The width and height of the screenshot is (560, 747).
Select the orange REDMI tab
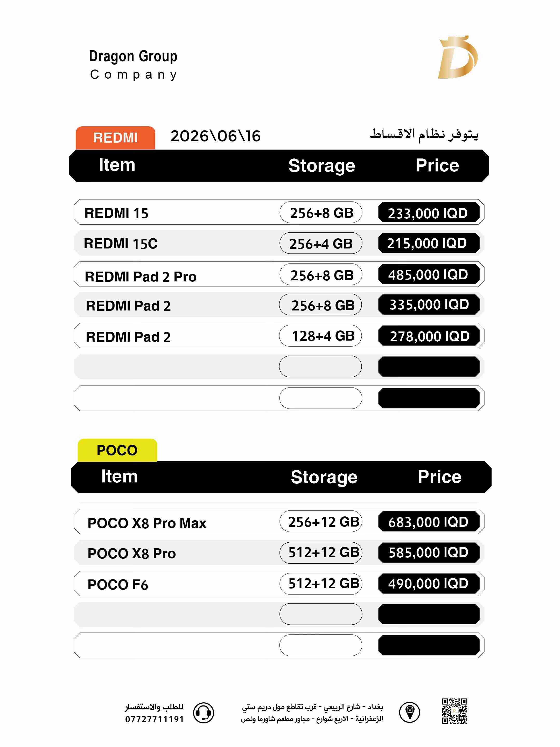tap(115, 138)
